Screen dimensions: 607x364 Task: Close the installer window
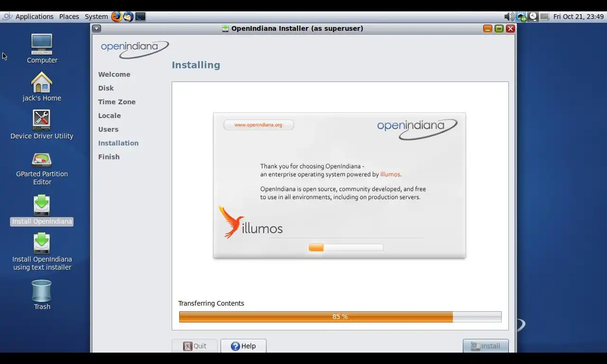(510, 28)
